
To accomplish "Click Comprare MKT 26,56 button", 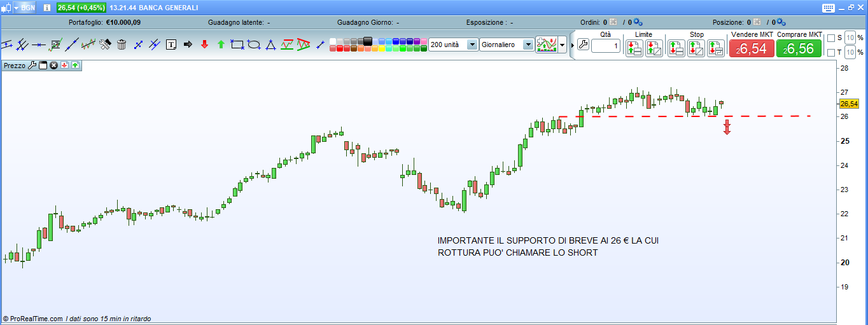I will point(799,48).
